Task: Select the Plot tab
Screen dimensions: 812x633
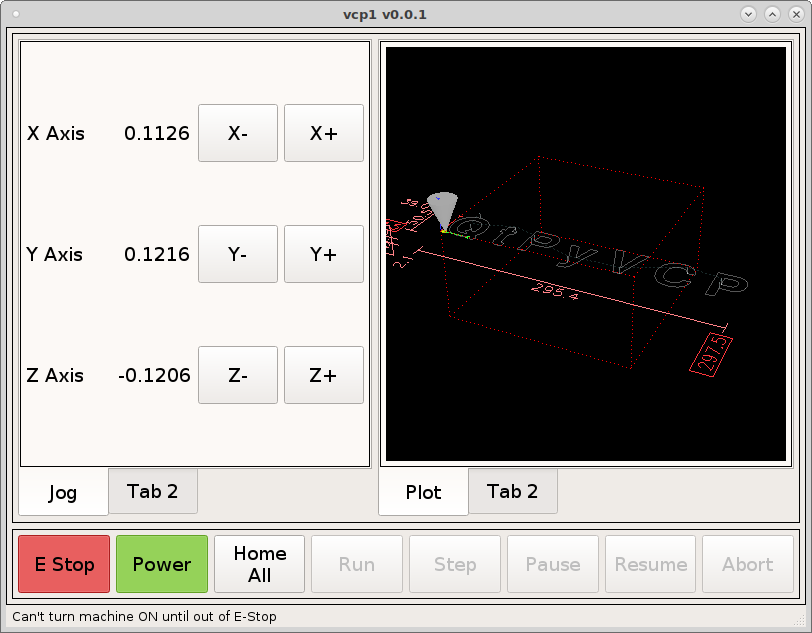Action: coord(423,492)
